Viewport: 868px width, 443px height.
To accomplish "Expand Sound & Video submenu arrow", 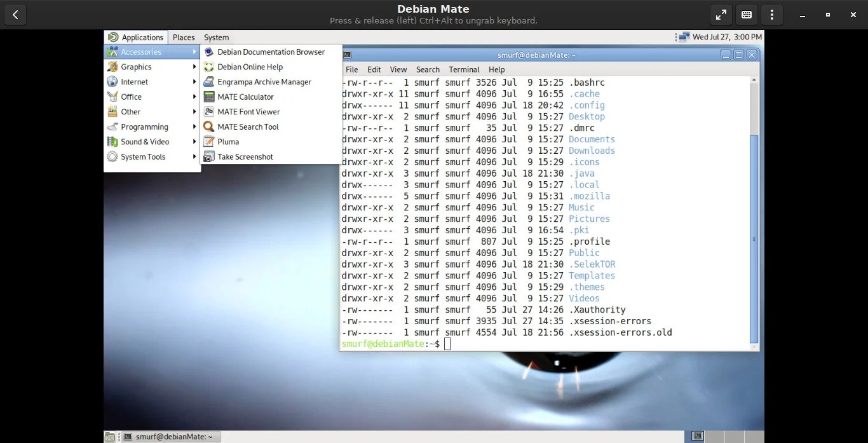I will [x=194, y=142].
